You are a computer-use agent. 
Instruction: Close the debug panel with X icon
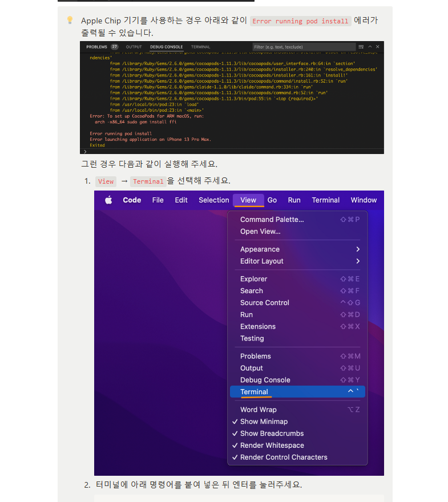click(x=378, y=47)
